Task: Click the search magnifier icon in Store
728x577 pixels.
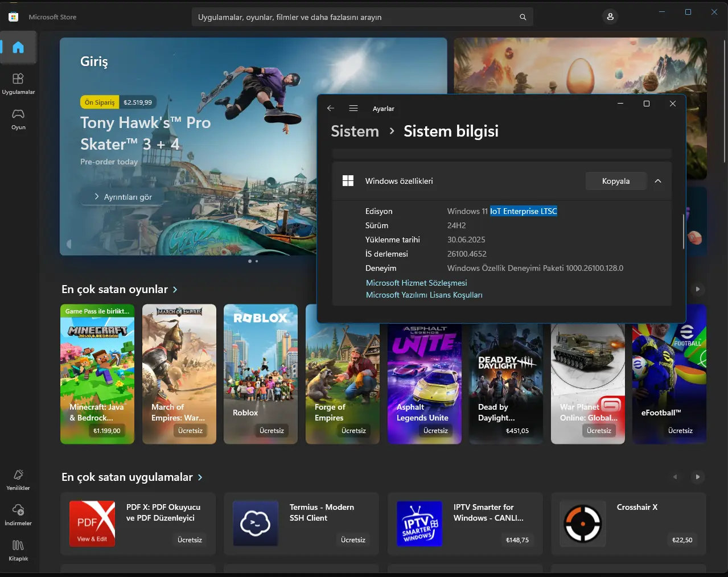Action: (x=523, y=17)
